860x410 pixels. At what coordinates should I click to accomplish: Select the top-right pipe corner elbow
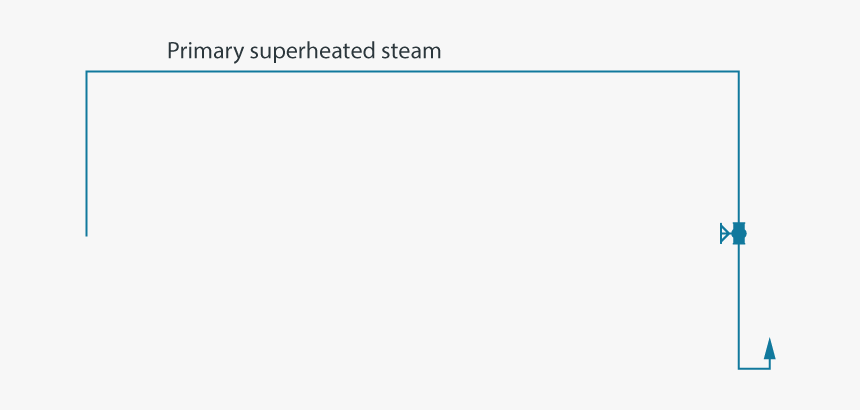click(x=738, y=72)
